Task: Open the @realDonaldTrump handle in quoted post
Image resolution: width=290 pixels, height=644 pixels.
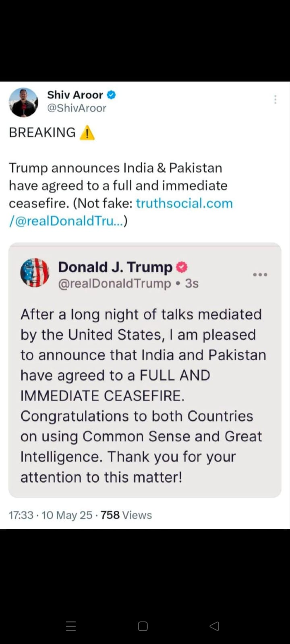Action: pyautogui.click(x=114, y=283)
